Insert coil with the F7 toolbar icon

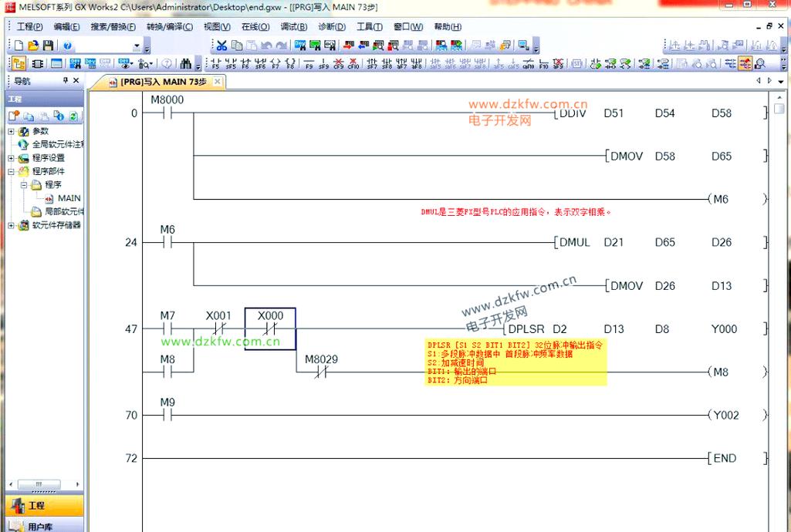[x=275, y=63]
